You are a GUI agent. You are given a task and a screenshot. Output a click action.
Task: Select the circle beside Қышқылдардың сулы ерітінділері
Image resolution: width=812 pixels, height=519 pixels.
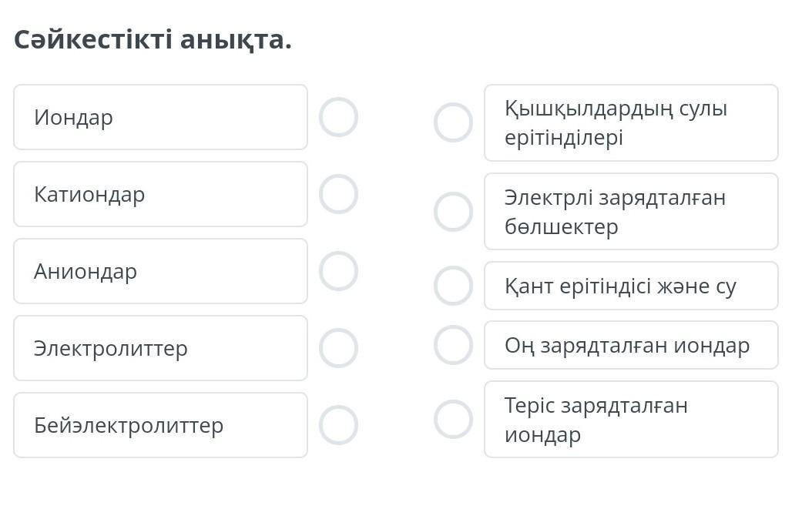[453, 122]
